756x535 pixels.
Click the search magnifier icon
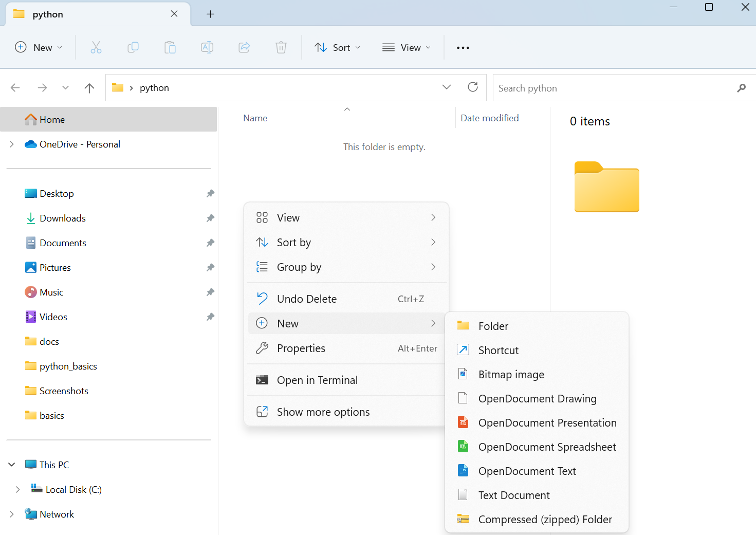[x=741, y=88]
